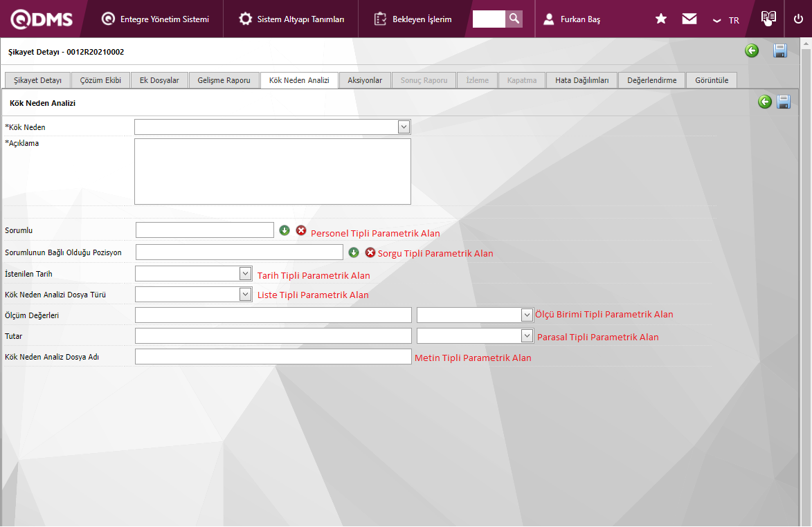Click the disabled Kapatma tab

coord(521,80)
